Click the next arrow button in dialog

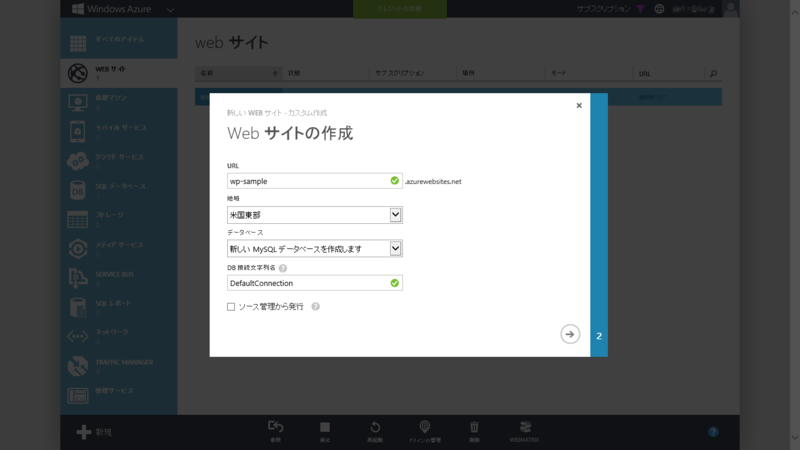point(570,334)
